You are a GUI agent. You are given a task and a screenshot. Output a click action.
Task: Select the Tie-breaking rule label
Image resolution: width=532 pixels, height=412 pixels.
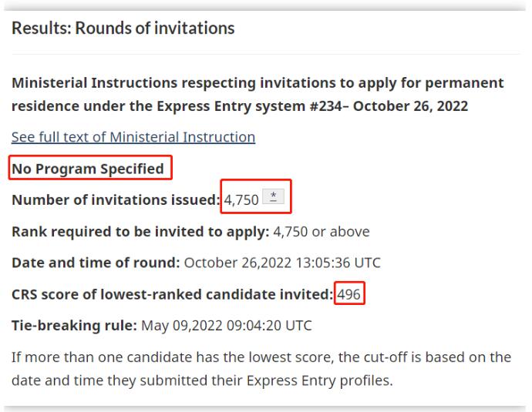pyautogui.click(x=74, y=326)
